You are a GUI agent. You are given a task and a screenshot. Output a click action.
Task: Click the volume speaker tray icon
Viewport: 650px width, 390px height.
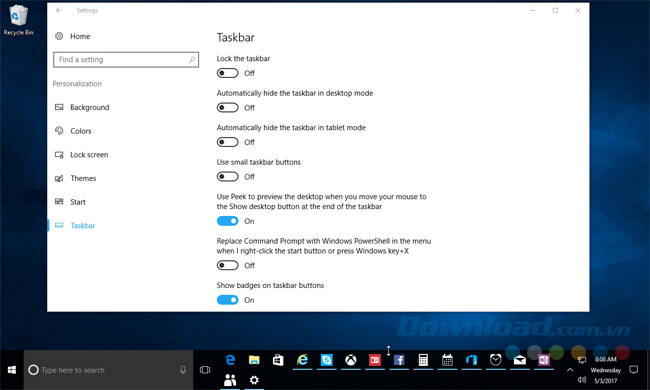point(582,380)
